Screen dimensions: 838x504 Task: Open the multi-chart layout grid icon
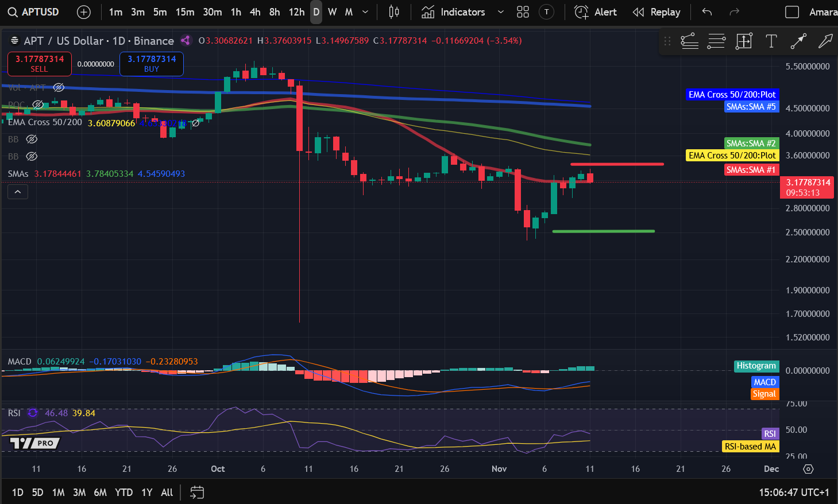point(523,11)
